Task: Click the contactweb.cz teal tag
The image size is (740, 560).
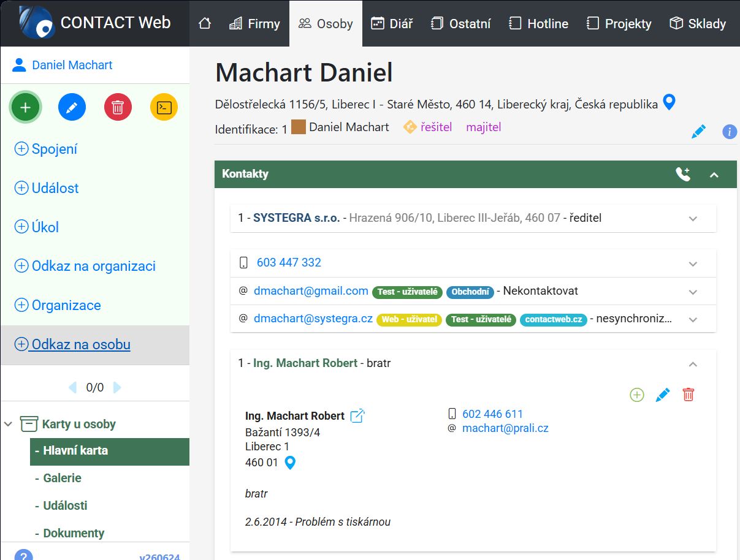Action: [x=554, y=320]
